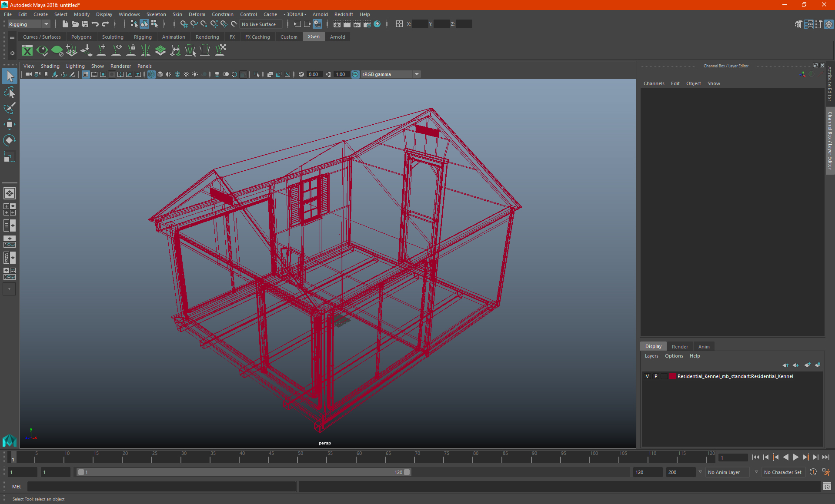
Task: Click the Render tab in Channel Box
Action: (679, 346)
